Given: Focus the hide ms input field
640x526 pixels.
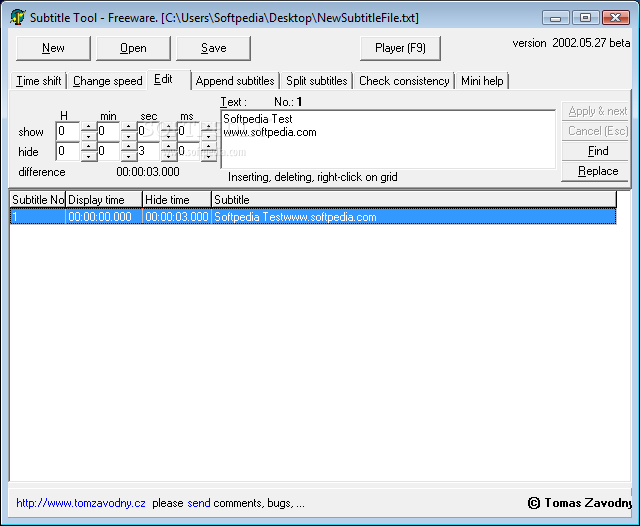Looking at the screenshot, I should click(x=189, y=151).
